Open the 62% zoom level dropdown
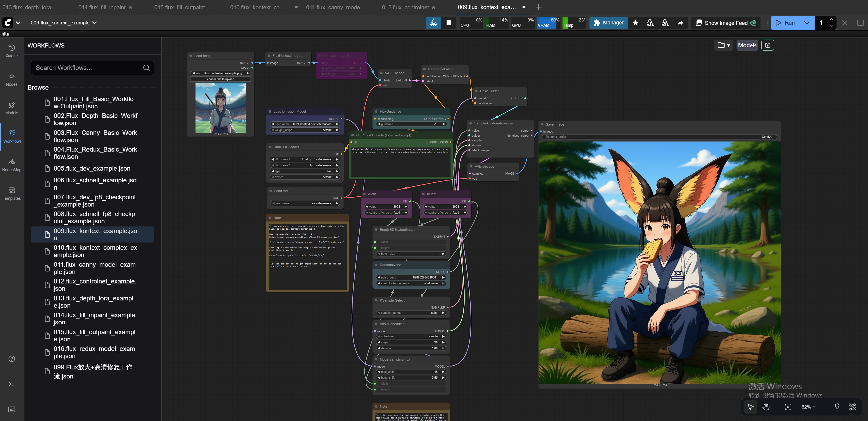Screen dimensions: 868x421 pos(808,407)
